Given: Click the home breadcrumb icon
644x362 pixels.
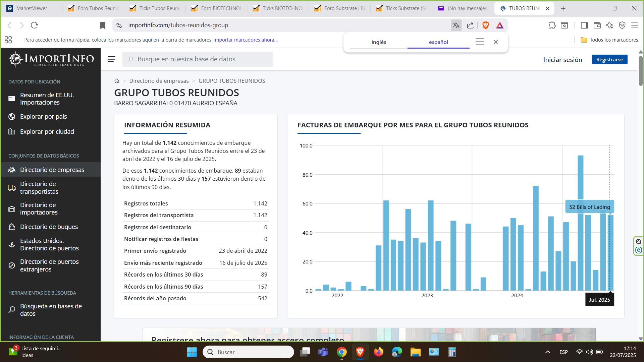Looking at the screenshot, I should [117, 81].
